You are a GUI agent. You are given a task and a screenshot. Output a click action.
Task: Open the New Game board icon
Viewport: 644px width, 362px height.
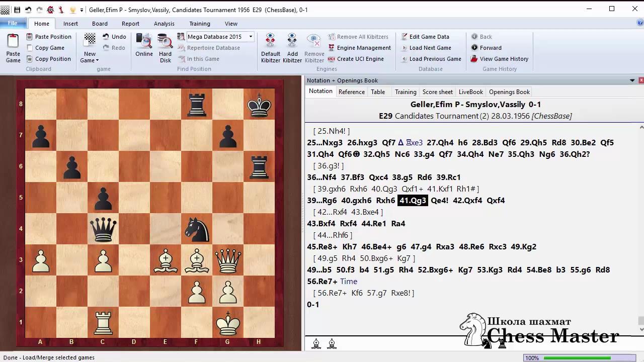pyautogui.click(x=90, y=41)
